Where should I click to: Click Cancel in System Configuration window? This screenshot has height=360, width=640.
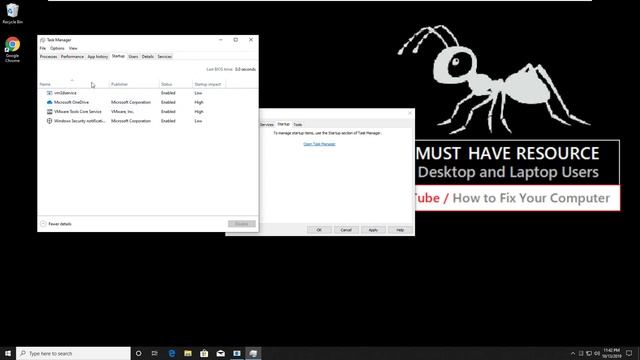(346, 230)
